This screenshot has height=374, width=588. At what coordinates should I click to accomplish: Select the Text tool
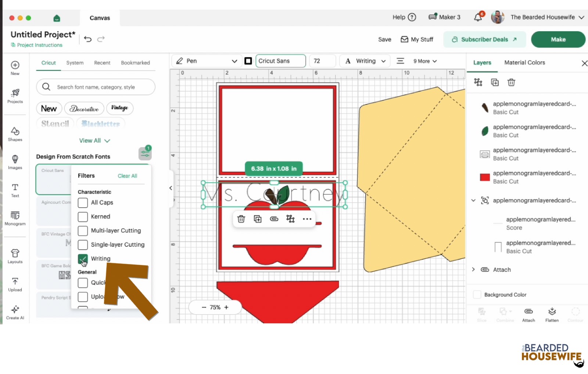point(15,190)
